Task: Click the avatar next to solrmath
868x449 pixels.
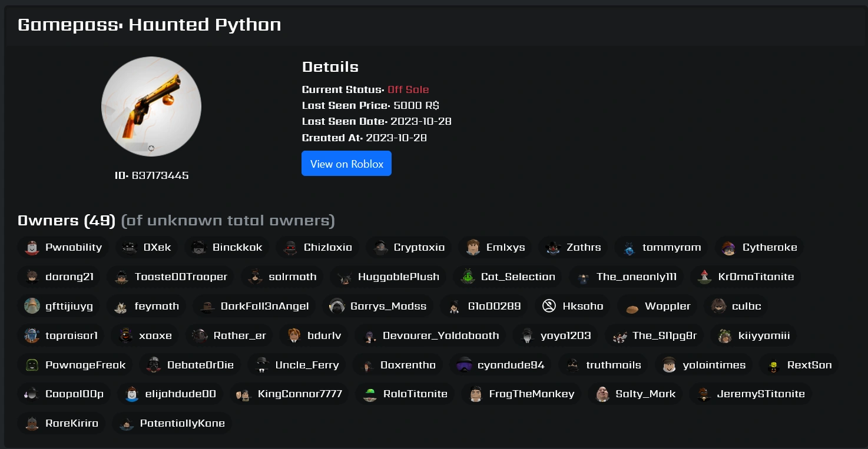Action: 255,277
